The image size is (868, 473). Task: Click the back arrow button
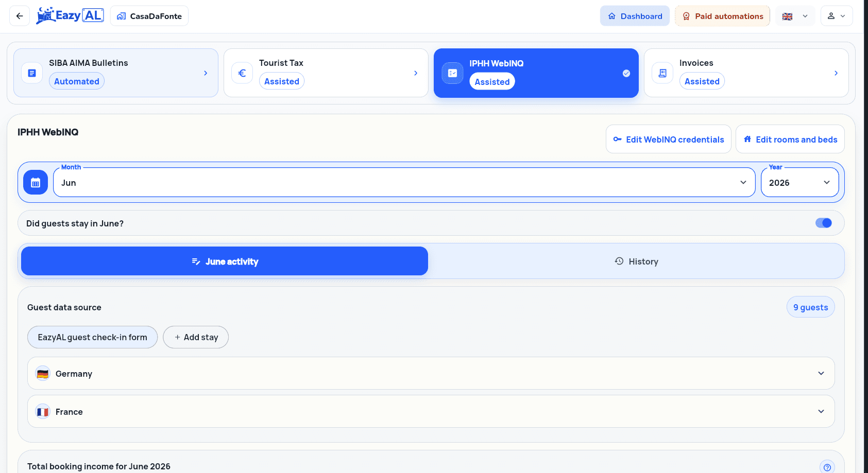coord(20,16)
